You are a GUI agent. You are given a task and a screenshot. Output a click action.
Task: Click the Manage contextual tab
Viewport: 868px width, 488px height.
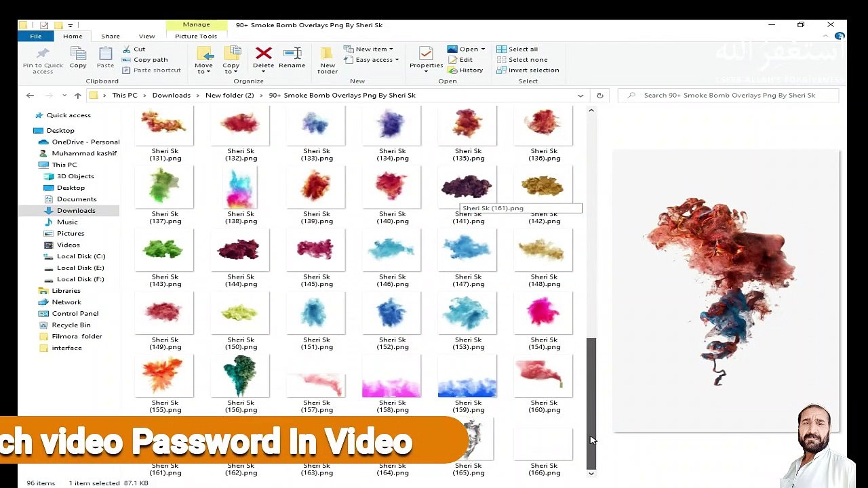point(196,25)
